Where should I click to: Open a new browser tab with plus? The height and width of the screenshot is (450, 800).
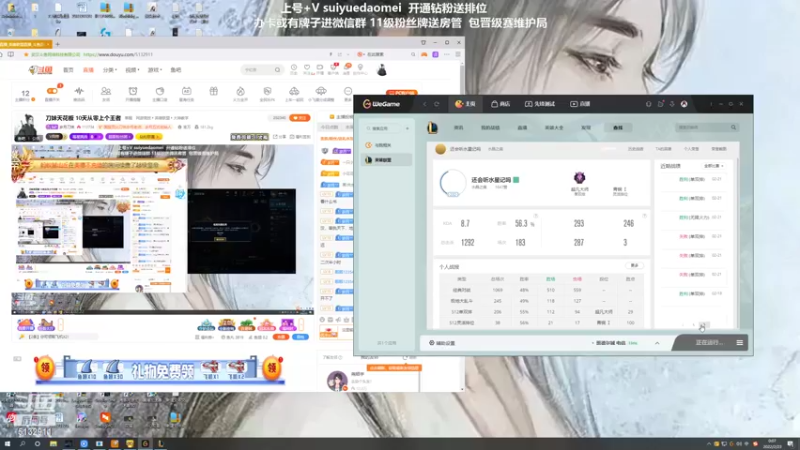coord(57,44)
